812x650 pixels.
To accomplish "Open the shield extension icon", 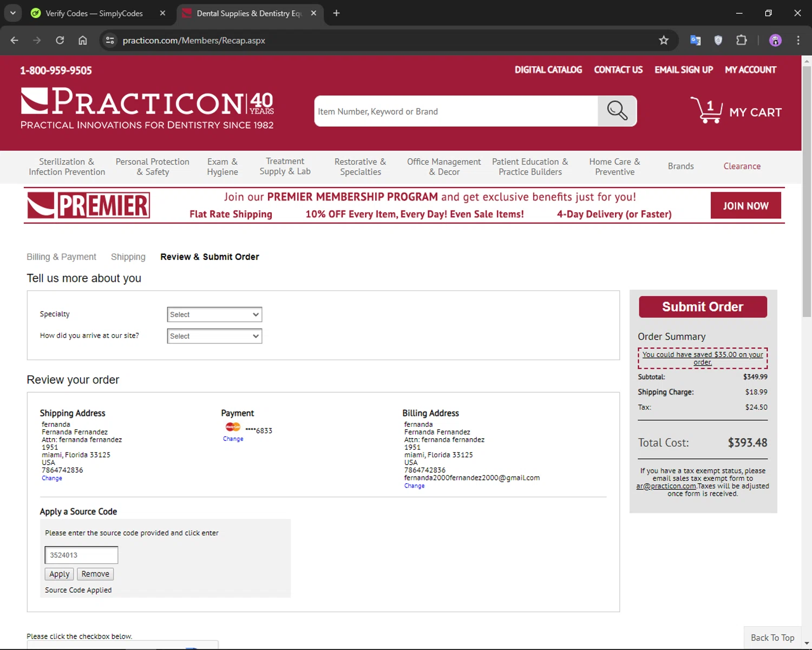I will pyautogui.click(x=718, y=40).
